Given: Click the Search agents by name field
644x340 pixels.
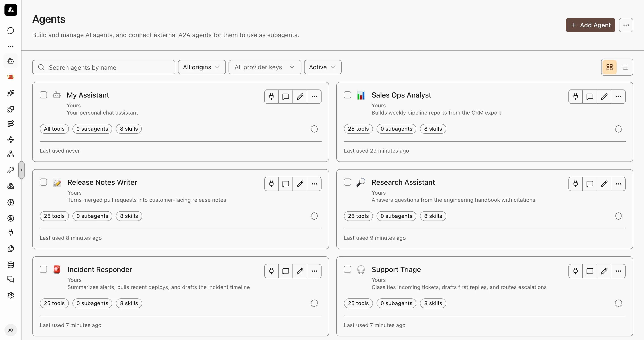Looking at the screenshot, I should [104, 67].
